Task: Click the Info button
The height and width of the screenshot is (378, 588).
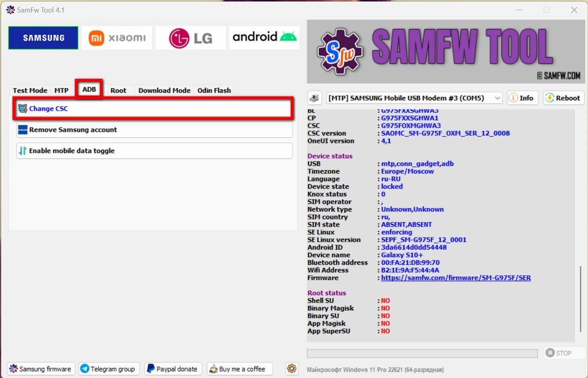Action: [522, 98]
